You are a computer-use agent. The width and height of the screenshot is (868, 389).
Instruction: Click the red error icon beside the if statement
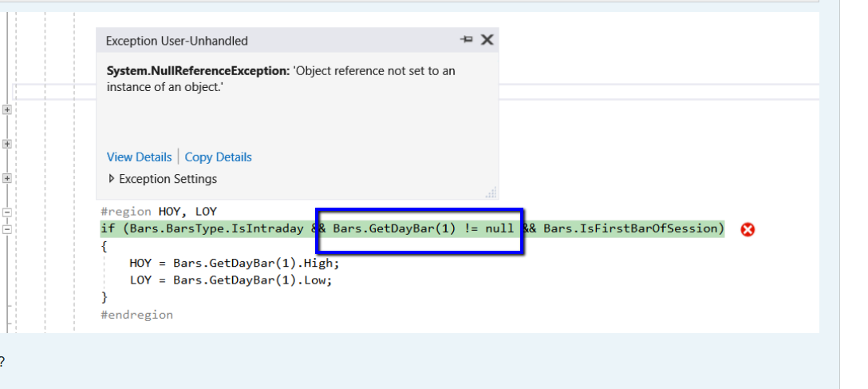point(748,229)
